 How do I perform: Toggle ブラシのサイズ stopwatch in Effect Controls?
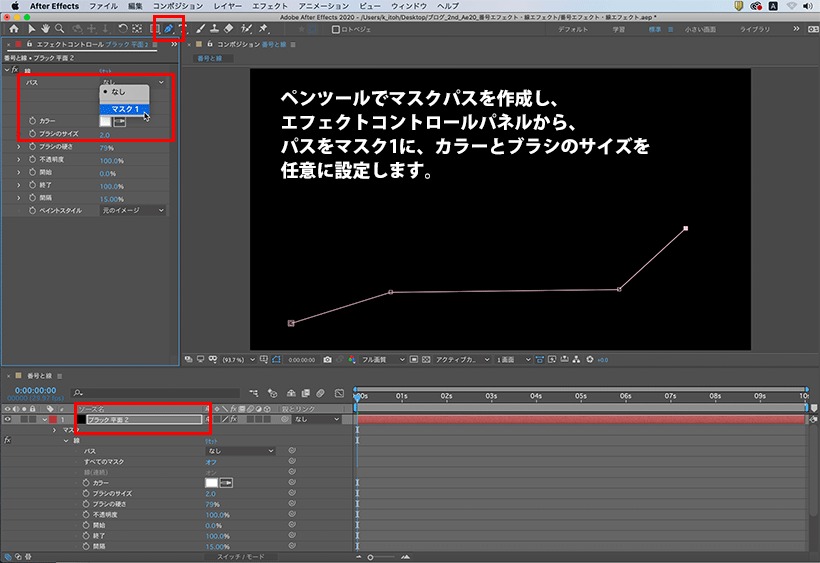pos(32,134)
